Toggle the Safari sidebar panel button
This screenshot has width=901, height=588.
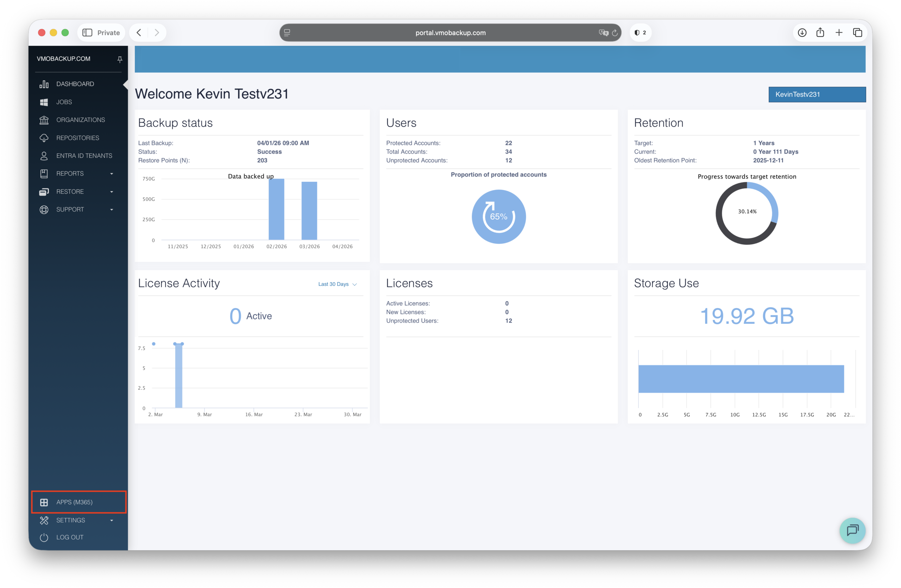click(87, 32)
